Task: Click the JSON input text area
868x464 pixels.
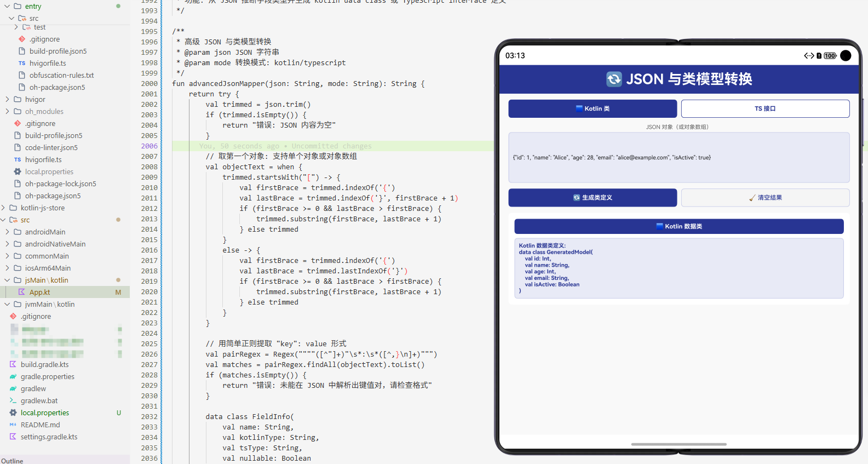Action: pos(679,157)
